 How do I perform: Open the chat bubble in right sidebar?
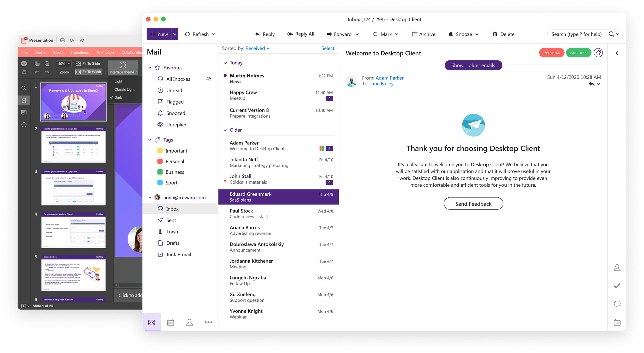pos(617,304)
